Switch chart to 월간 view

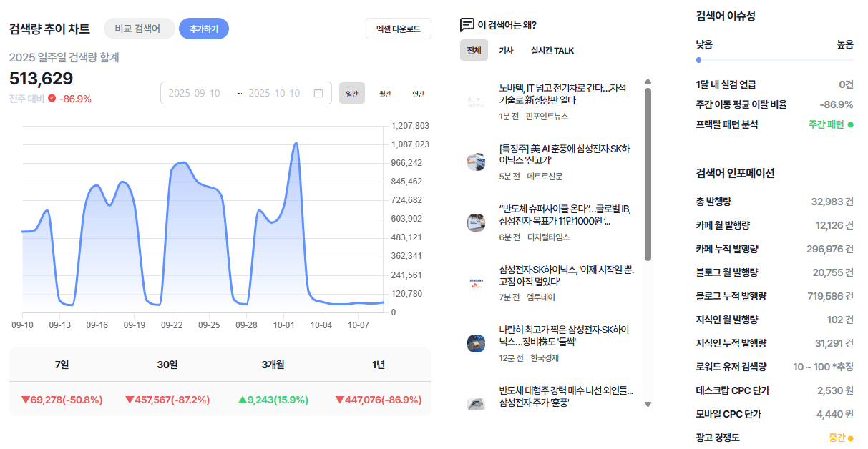pos(385,94)
